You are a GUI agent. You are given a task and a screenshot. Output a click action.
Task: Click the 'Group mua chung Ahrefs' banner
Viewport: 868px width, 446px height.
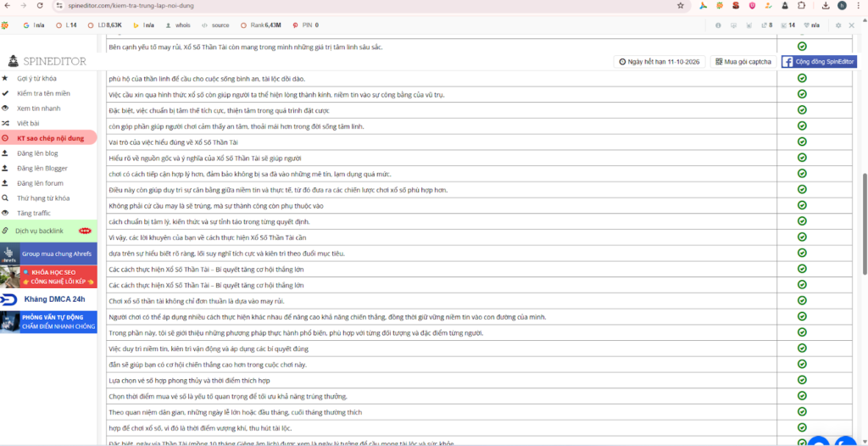coord(48,253)
